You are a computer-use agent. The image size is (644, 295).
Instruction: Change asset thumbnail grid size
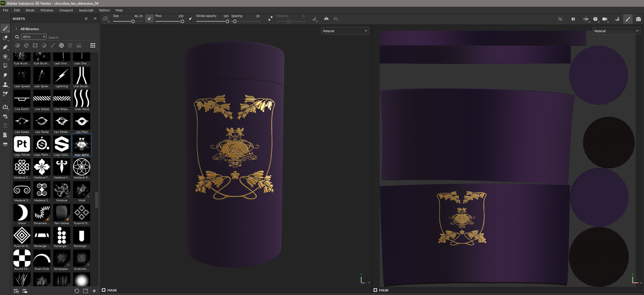93,45
